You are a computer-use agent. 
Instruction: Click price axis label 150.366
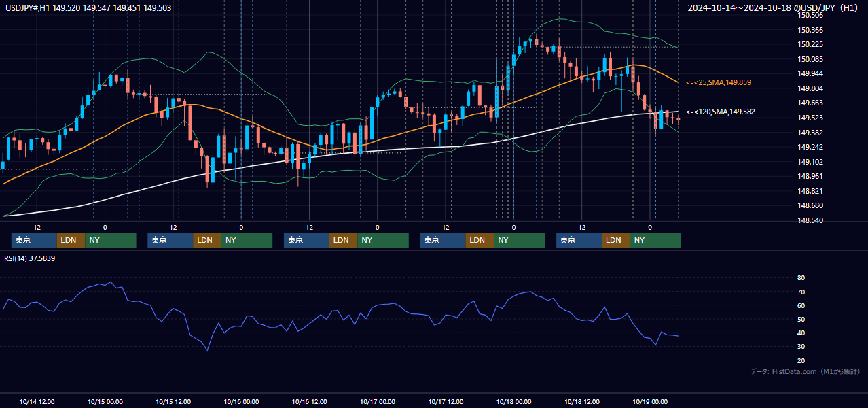click(x=810, y=30)
